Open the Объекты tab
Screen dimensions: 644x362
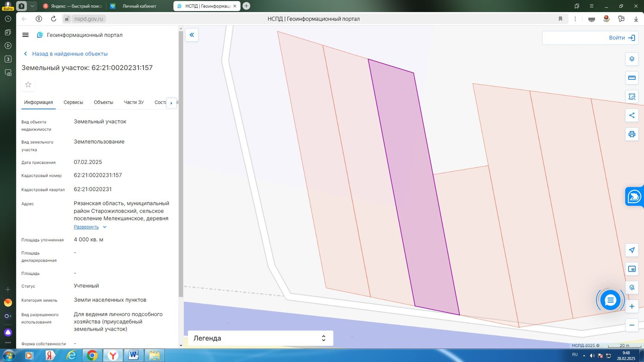point(103,102)
